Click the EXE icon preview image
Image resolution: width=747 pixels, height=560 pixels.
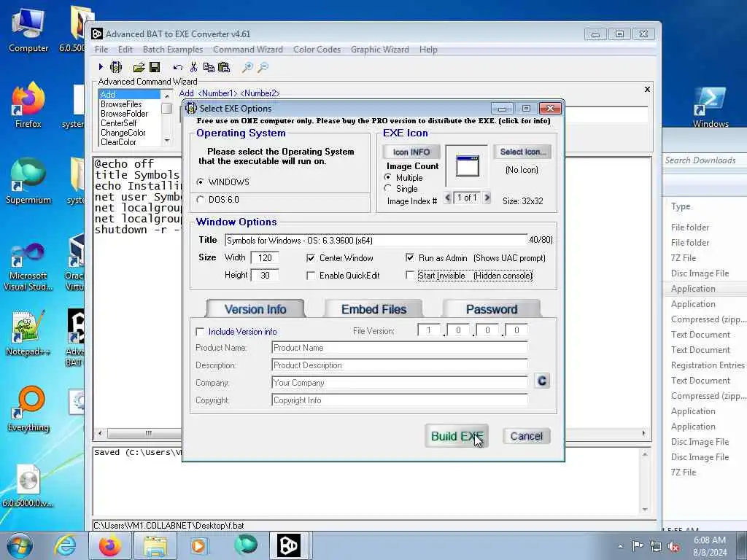[467, 166]
